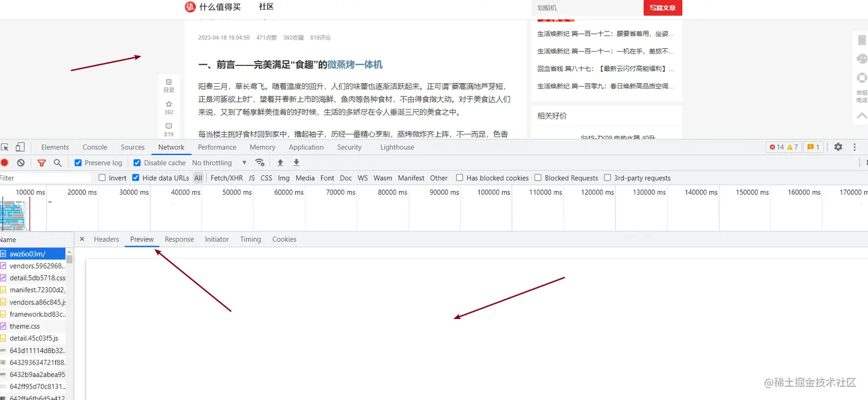
Task: Click the right sidebar mobile app icon
Action: tap(862, 40)
